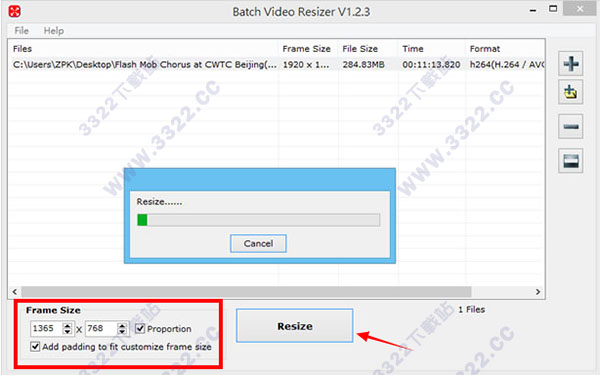
Task: Click the 284.83MB file size cell
Action: 363,64
